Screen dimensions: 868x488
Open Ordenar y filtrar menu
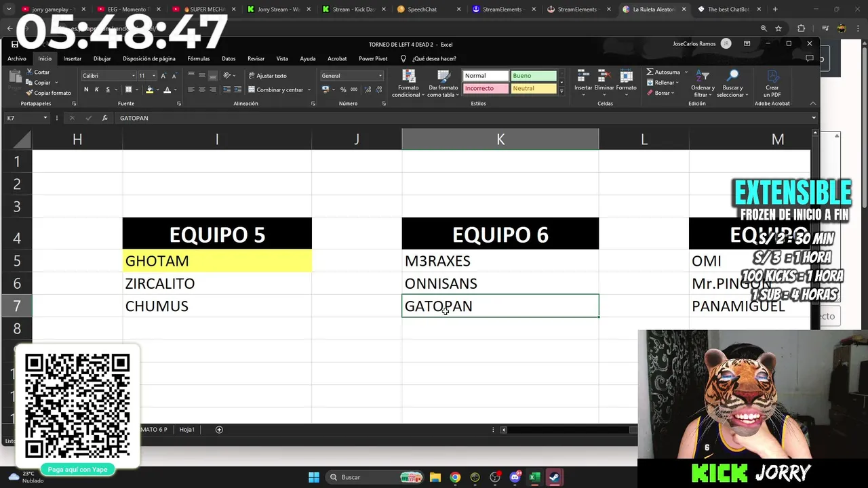(x=703, y=83)
